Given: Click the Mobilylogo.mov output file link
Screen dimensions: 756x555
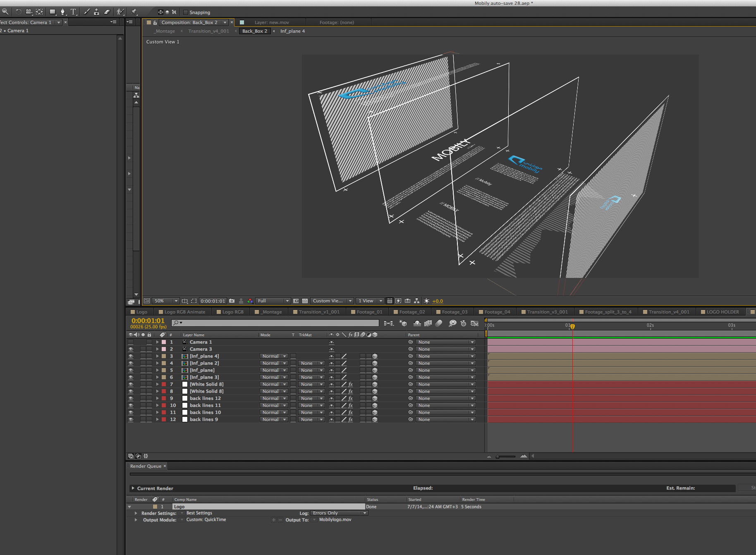Looking at the screenshot, I should [335, 519].
